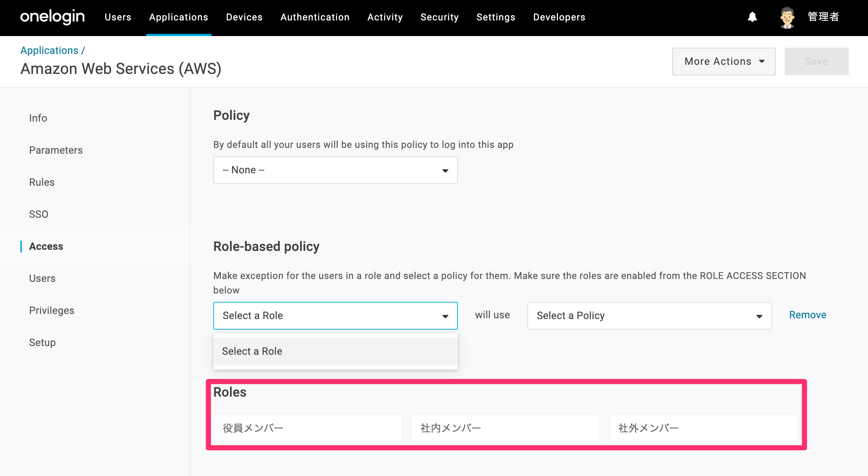Open the Activity top menu
This screenshot has width=868, height=476.
[x=385, y=17]
